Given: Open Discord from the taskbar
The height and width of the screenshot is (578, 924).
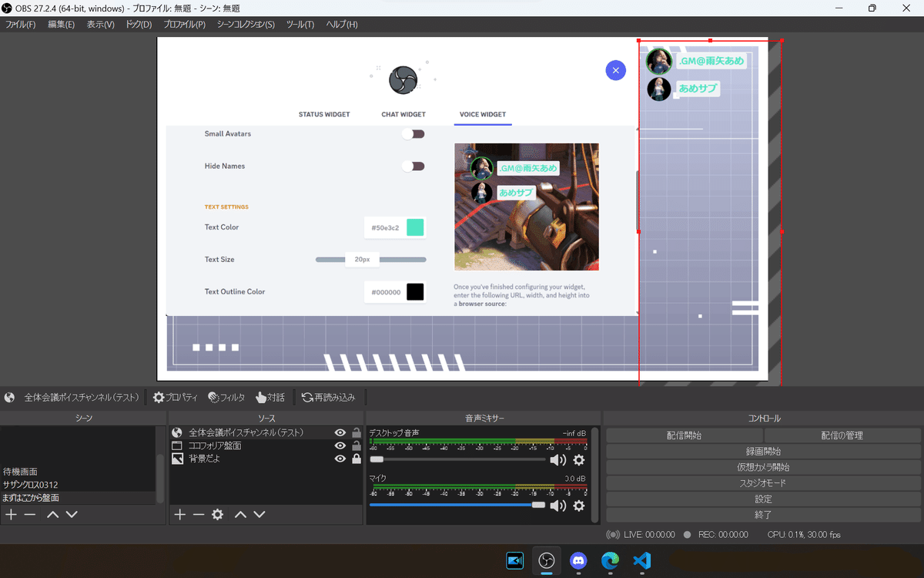Looking at the screenshot, I should click(x=578, y=560).
